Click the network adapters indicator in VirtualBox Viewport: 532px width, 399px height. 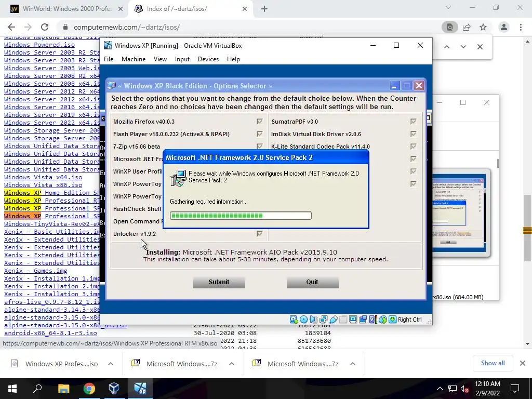coord(323,320)
